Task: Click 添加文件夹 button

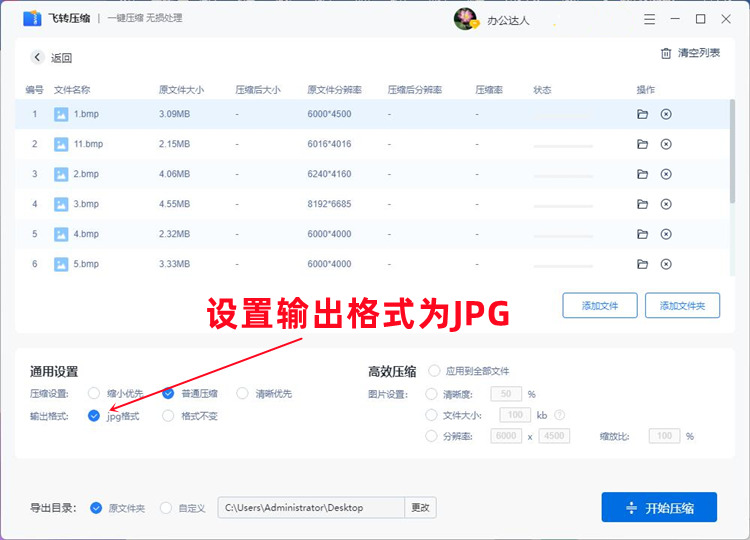Action: coord(682,305)
